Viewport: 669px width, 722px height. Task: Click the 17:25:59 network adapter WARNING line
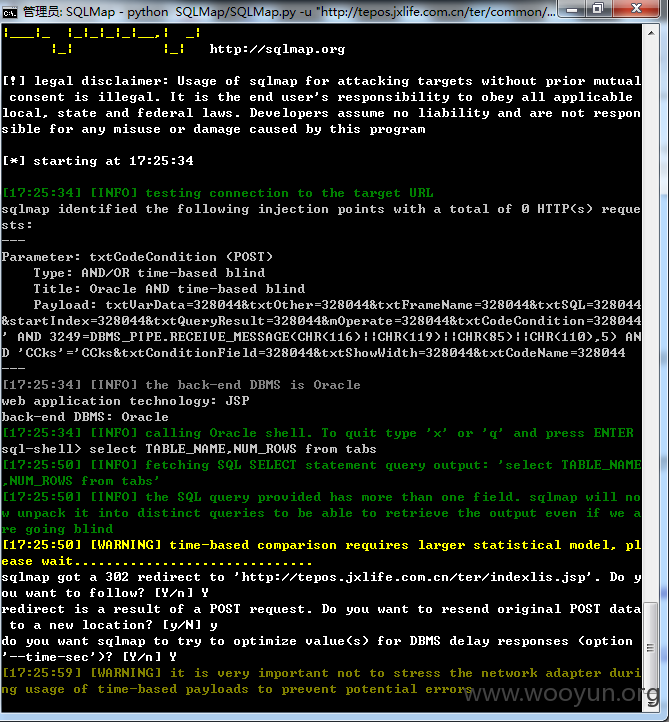[321, 673]
